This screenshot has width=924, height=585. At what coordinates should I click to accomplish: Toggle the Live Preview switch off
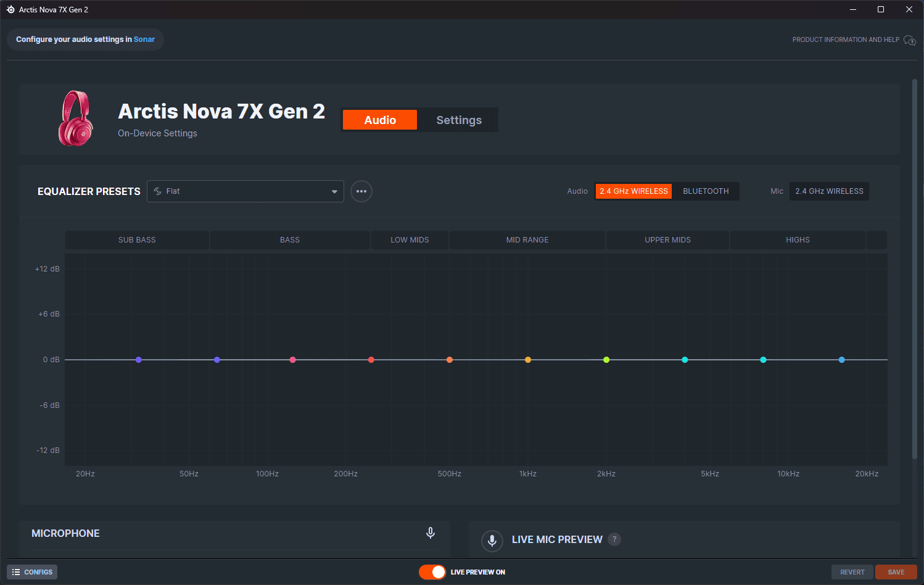tap(432, 572)
